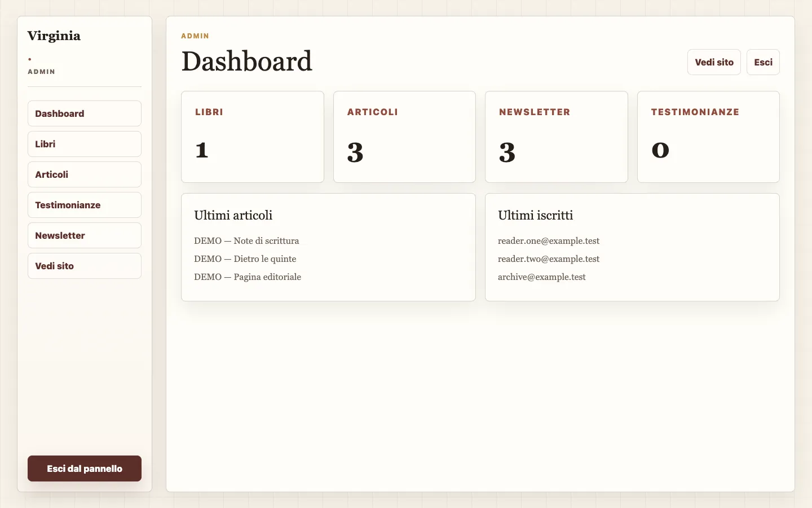The image size is (812, 508).
Task: Go to Libri section in sidebar
Action: (x=85, y=144)
